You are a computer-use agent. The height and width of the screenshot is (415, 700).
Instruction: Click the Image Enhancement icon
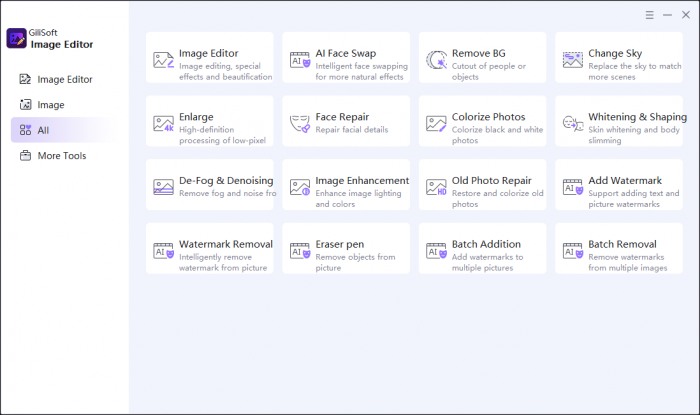[300, 187]
